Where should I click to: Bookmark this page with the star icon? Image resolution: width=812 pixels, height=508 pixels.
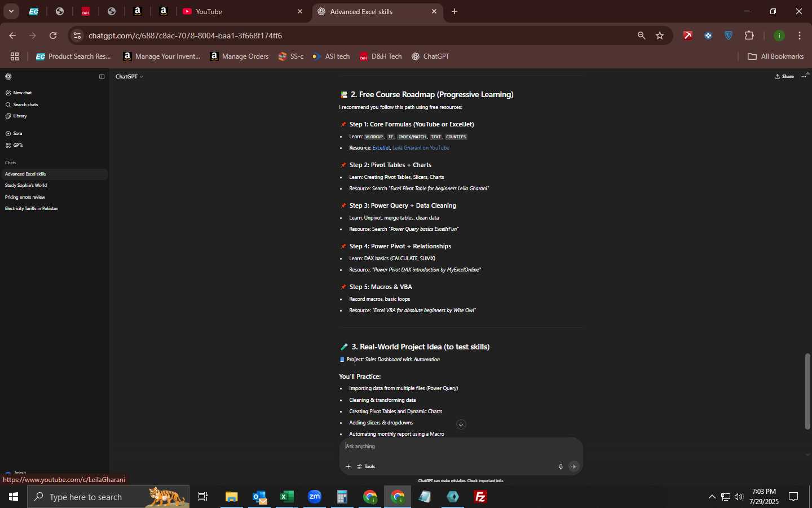tap(660, 36)
